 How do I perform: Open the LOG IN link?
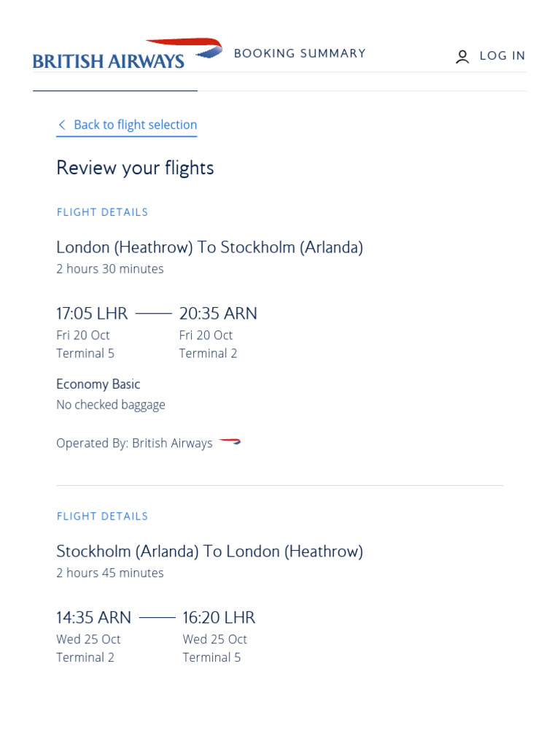(502, 56)
